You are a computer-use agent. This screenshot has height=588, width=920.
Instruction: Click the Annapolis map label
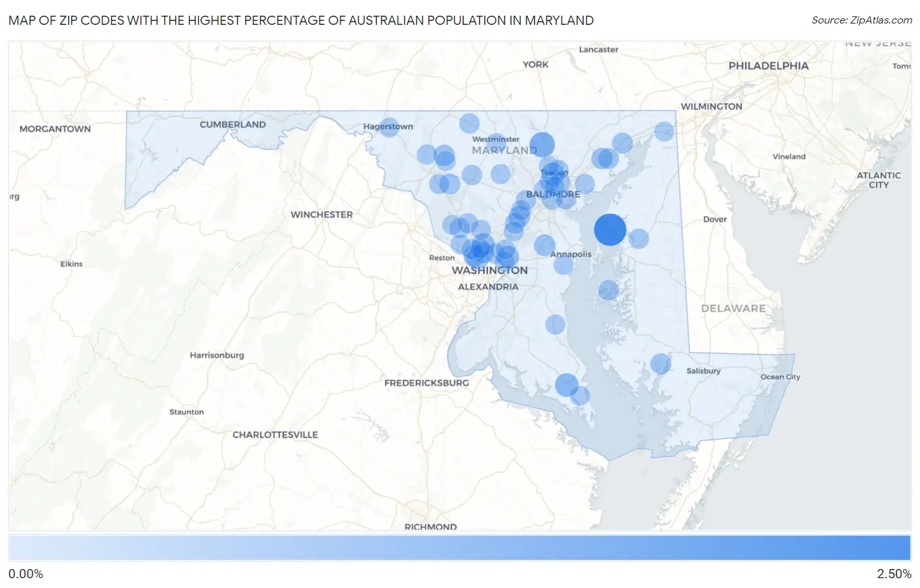(571, 254)
